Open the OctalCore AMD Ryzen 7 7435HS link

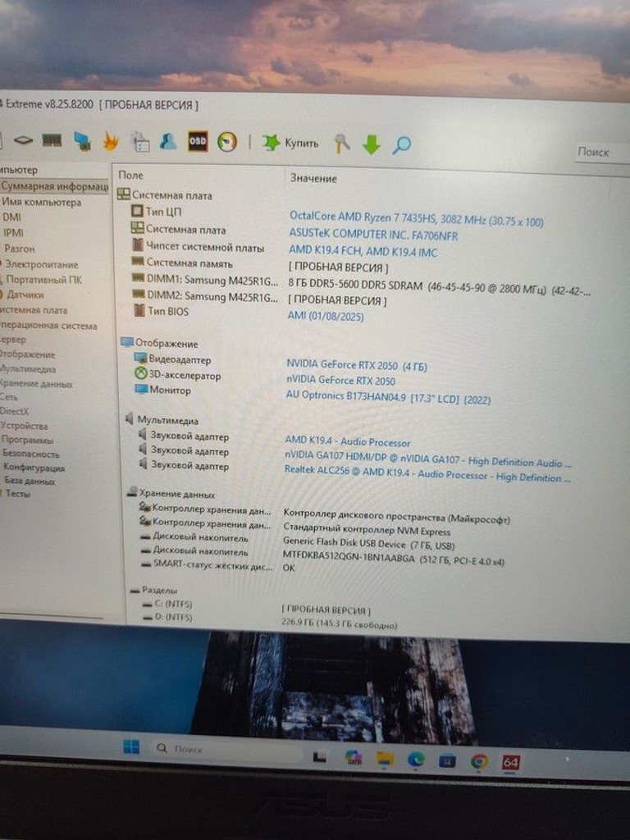pos(416,218)
